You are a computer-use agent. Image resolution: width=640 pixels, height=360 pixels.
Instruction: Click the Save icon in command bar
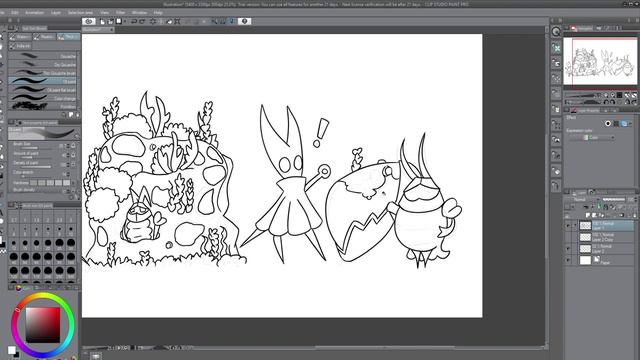click(119, 21)
